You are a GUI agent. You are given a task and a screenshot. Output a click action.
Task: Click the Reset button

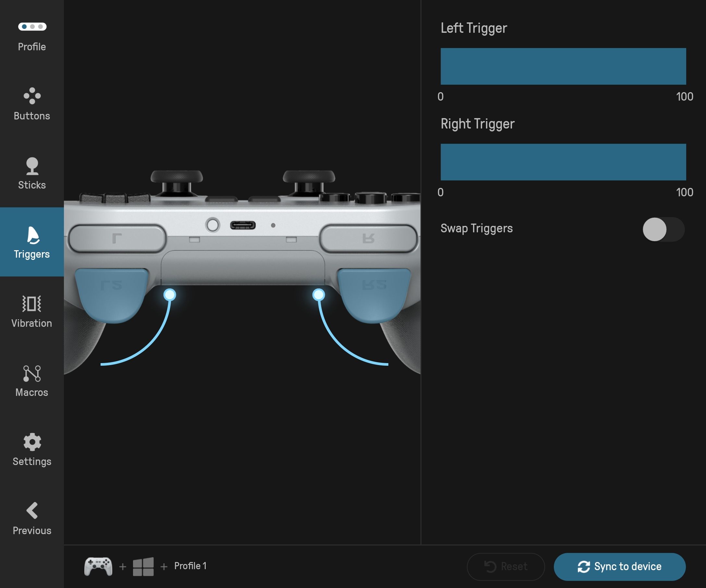505,567
